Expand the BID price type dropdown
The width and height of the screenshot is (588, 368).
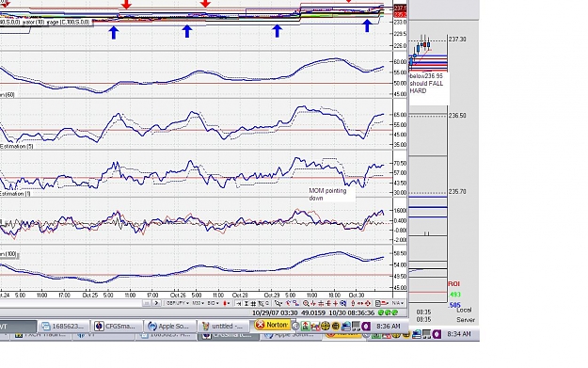pyautogui.click(x=214, y=303)
